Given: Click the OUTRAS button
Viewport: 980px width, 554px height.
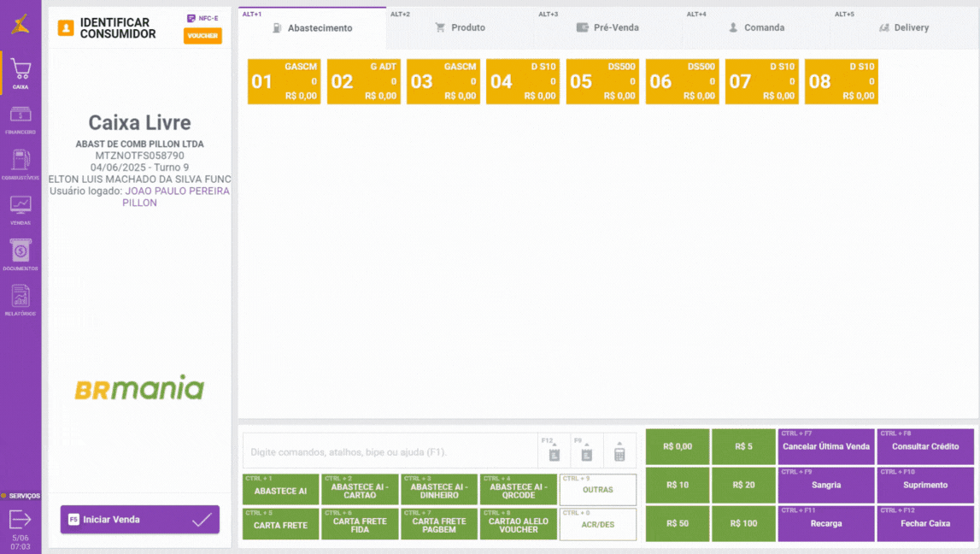Looking at the screenshot, I should click(x=598, y=490).
